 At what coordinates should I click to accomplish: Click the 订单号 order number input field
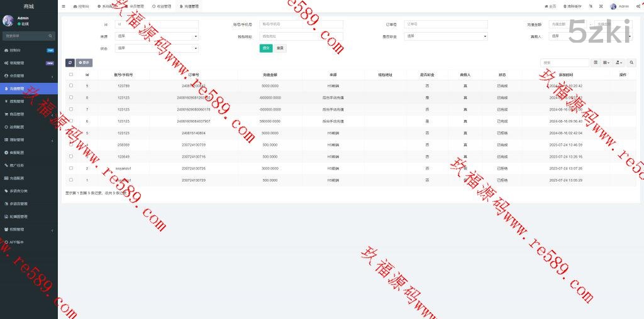(446, 24)
